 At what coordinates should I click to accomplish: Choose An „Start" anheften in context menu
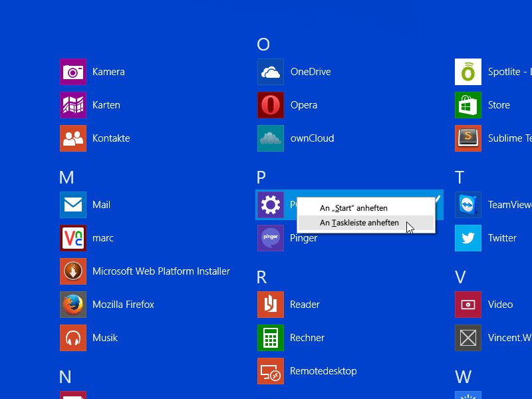click(366, 208)
